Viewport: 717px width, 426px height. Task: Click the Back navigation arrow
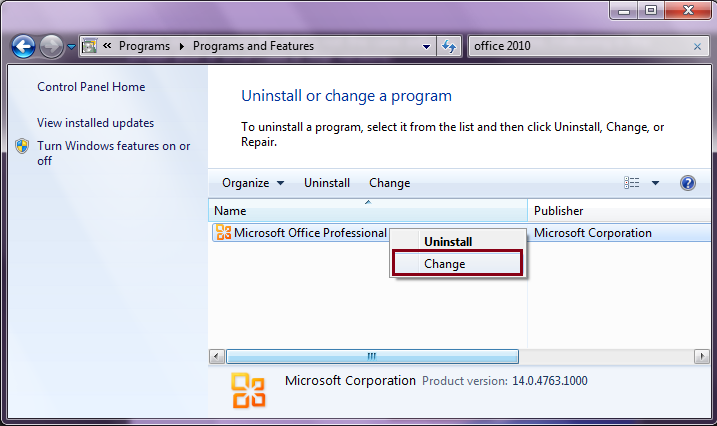[23, 46]
